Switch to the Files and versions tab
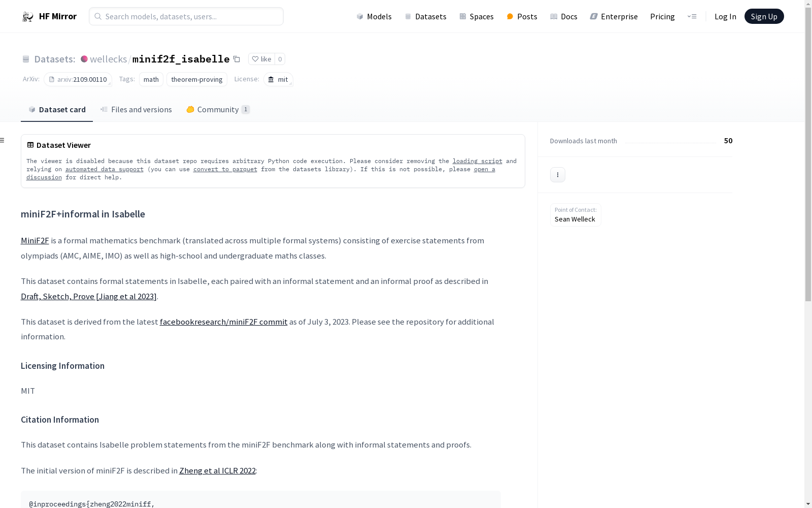 136,110
